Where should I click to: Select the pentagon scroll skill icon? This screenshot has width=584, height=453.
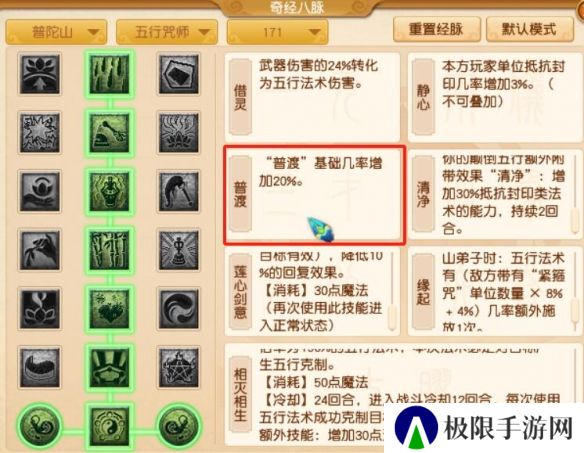[178, 74]
